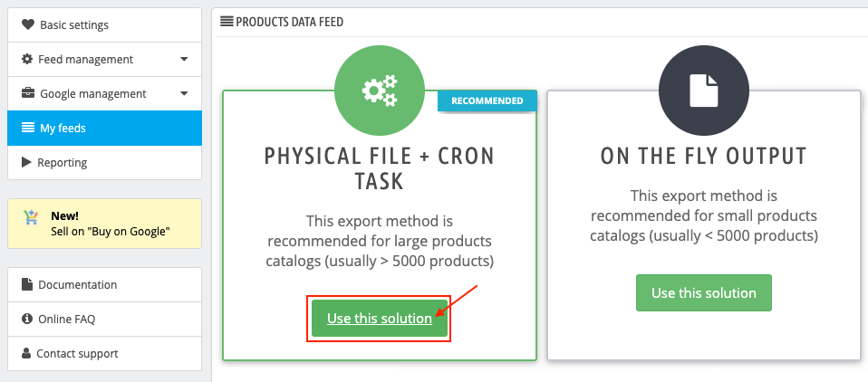Click the green gears circle icon

(x=380, y=91)
